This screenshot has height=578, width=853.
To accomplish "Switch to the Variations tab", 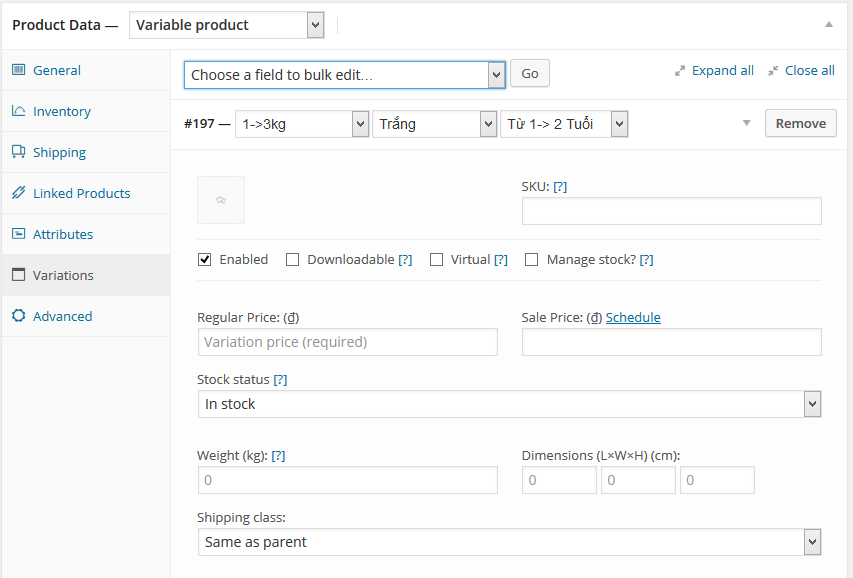I will click(63, 275).
